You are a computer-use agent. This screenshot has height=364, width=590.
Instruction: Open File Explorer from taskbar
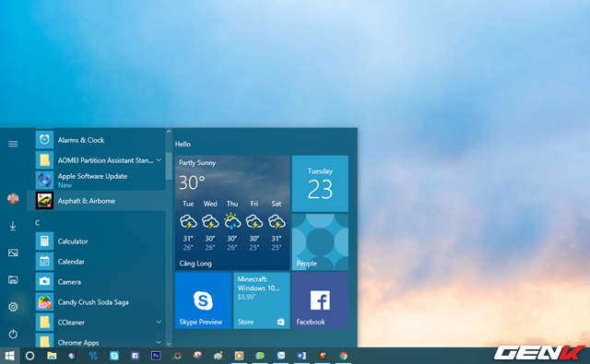[52, 356]
